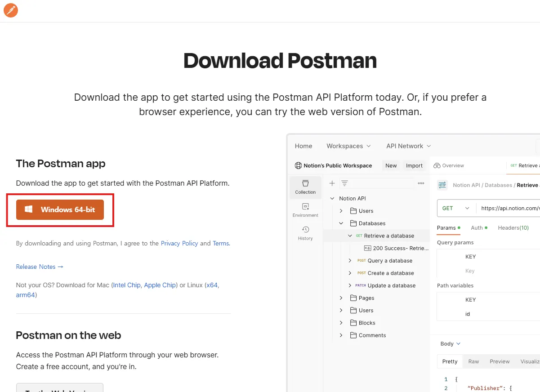Download Windows 64-bit Postman app
Viewport: 540px width, 392px height.
pyautogui.click(x=60, y=209)
